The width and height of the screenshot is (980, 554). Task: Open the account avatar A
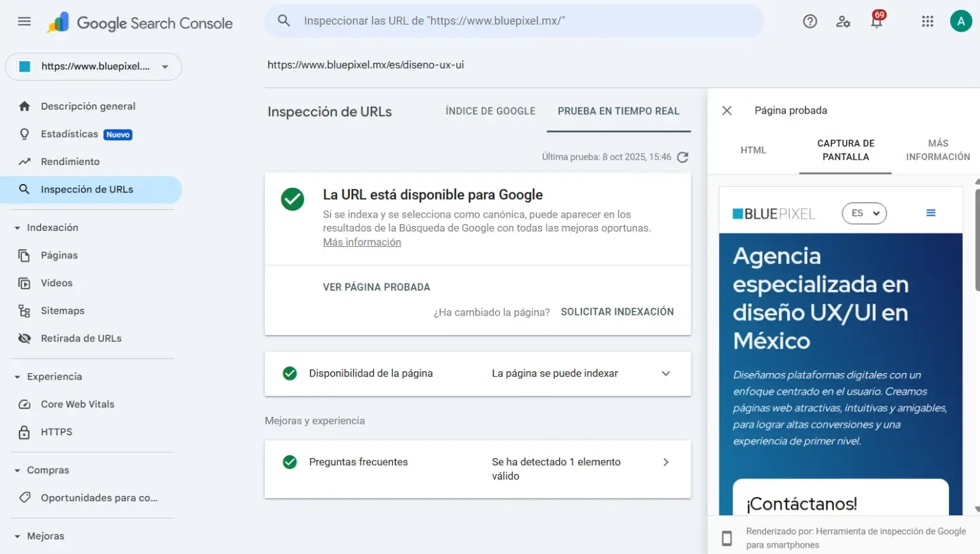pos(961,21)
